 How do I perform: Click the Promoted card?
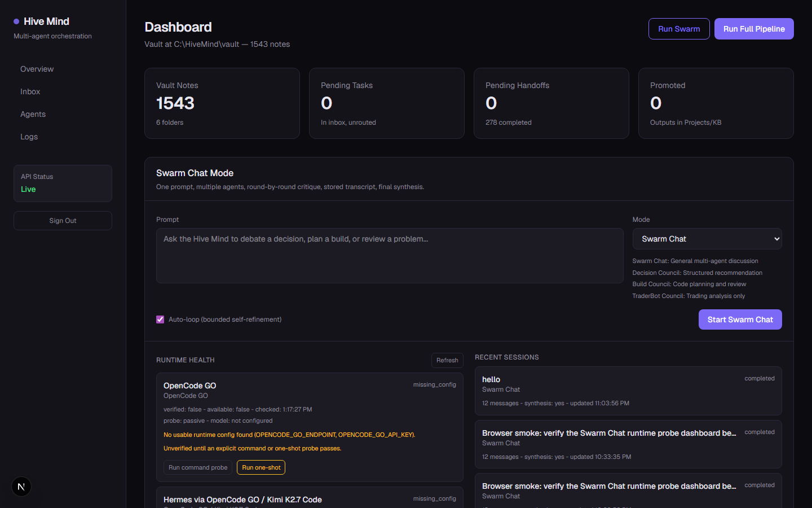(x=716, y=103)
